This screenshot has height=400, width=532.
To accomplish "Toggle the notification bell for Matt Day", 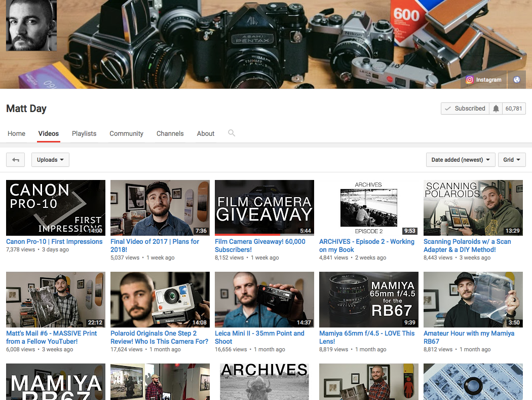I will coord(496,108).
